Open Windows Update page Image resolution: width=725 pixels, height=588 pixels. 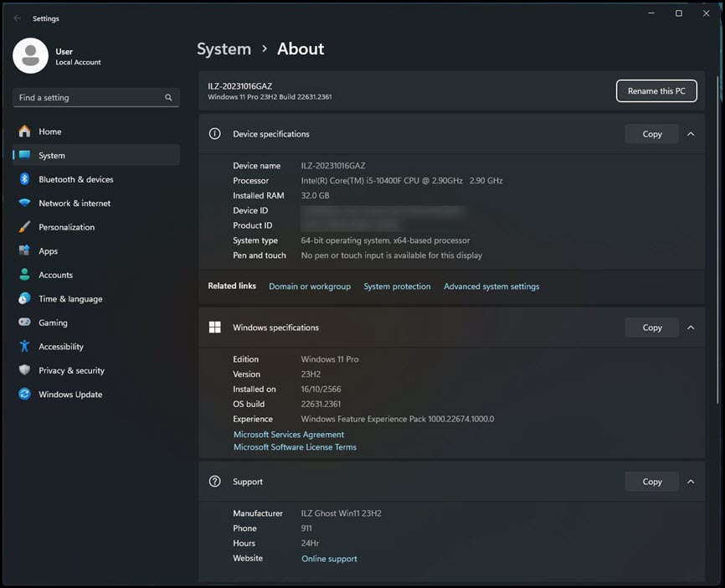pos(96,395)
